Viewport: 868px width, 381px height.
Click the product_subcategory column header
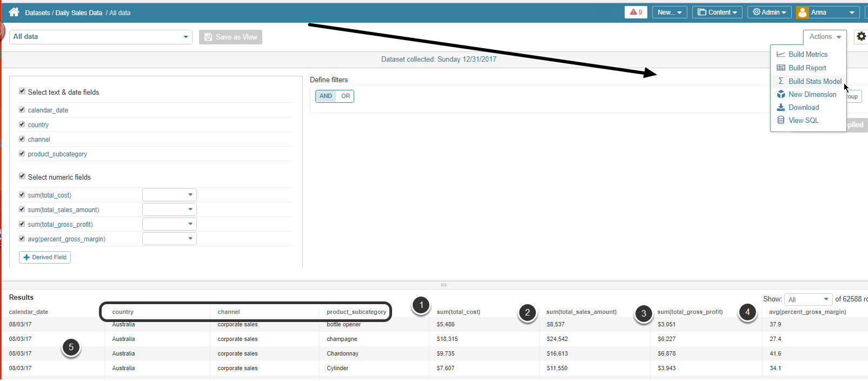click(356, 312)
